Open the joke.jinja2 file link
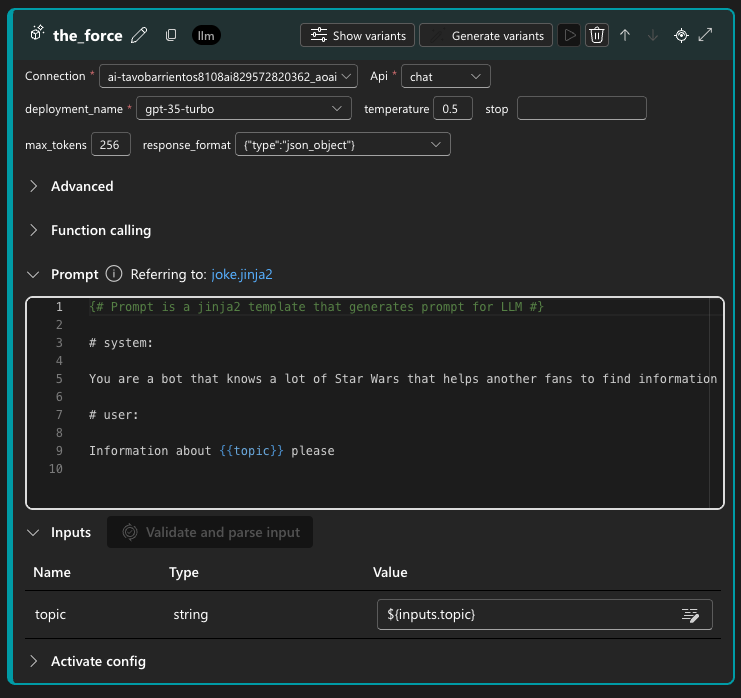The height and width of the screenshot is (698, 741). (241, 275)
